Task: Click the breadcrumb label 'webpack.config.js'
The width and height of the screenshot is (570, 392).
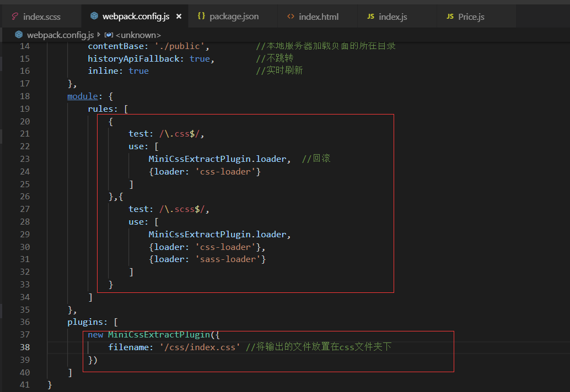Action: [61, 34]
